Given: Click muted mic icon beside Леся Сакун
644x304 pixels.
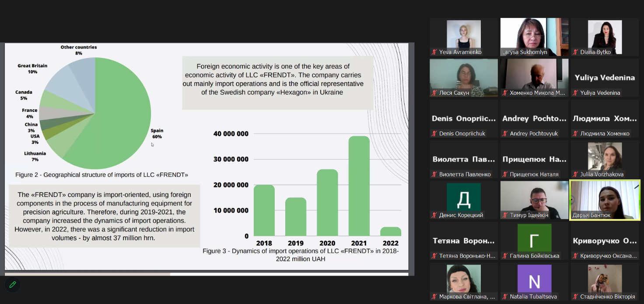Looking at the screenshot, I should click(x=434, y=93).
